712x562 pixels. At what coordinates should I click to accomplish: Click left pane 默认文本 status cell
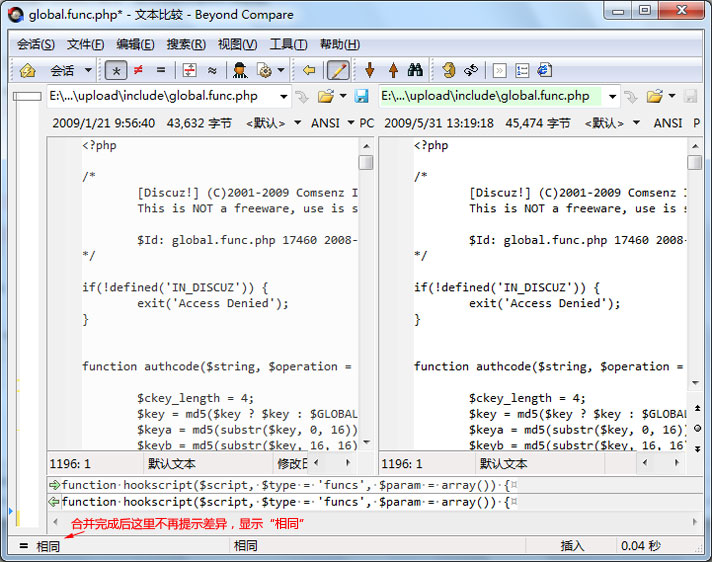tap(208, 463)
